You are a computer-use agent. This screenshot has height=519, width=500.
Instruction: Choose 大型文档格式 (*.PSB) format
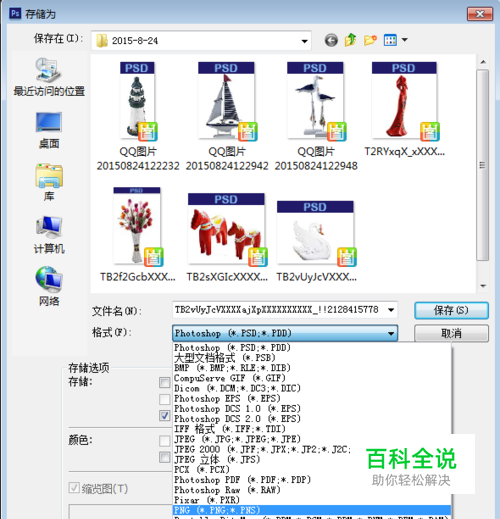(312, 358)
